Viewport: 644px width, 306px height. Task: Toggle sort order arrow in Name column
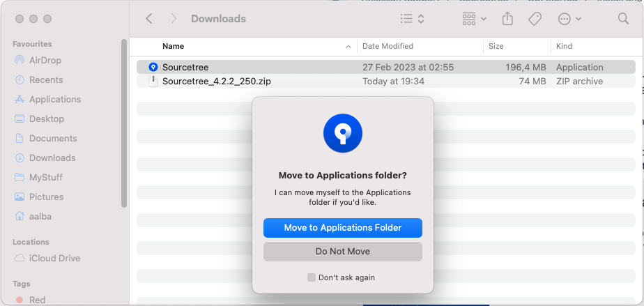click(348, 47)
